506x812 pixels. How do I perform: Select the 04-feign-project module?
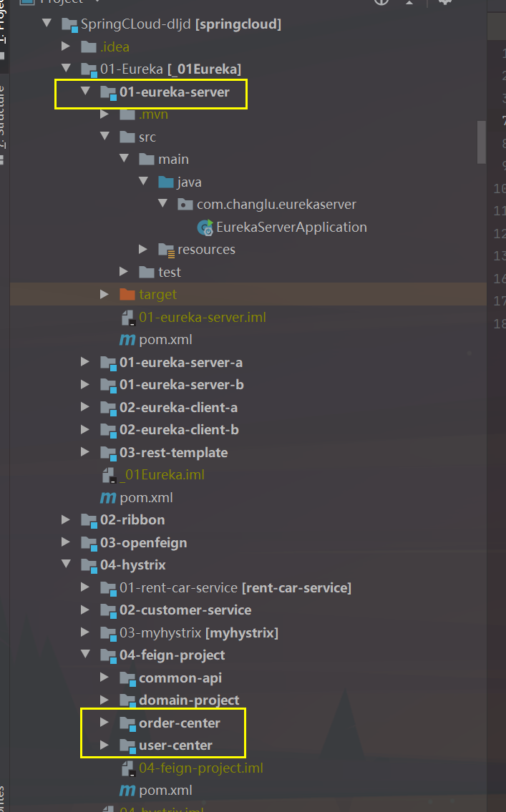[172, 655]
